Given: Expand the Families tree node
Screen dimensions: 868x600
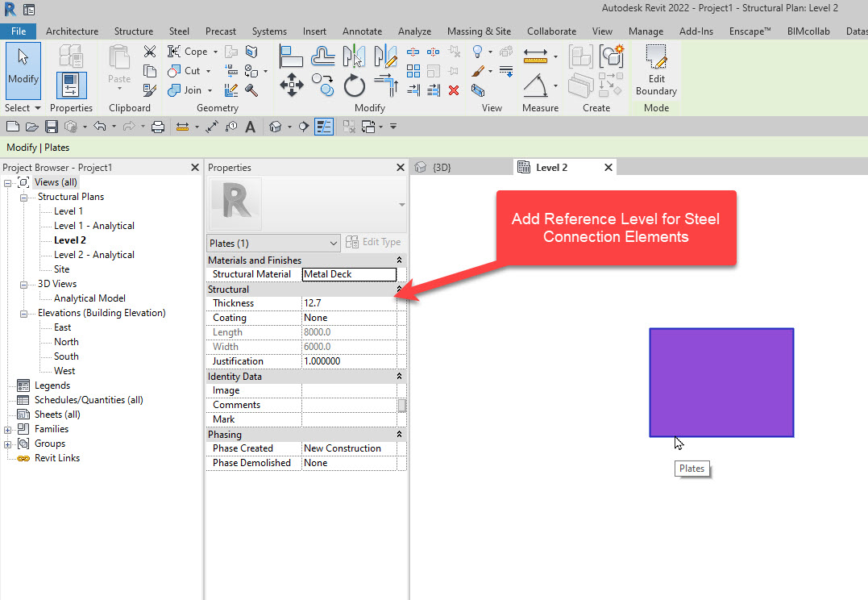Looking at the screenshot, I should [x=8, y=429].
